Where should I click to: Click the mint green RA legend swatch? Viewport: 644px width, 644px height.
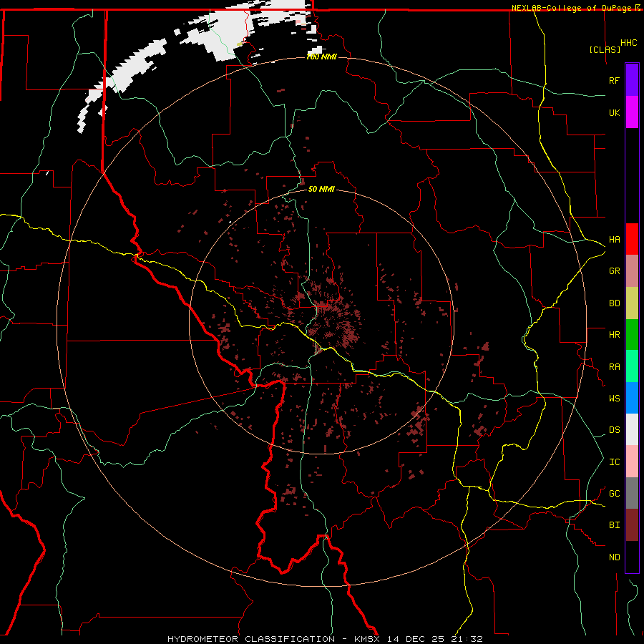point(632,366)
